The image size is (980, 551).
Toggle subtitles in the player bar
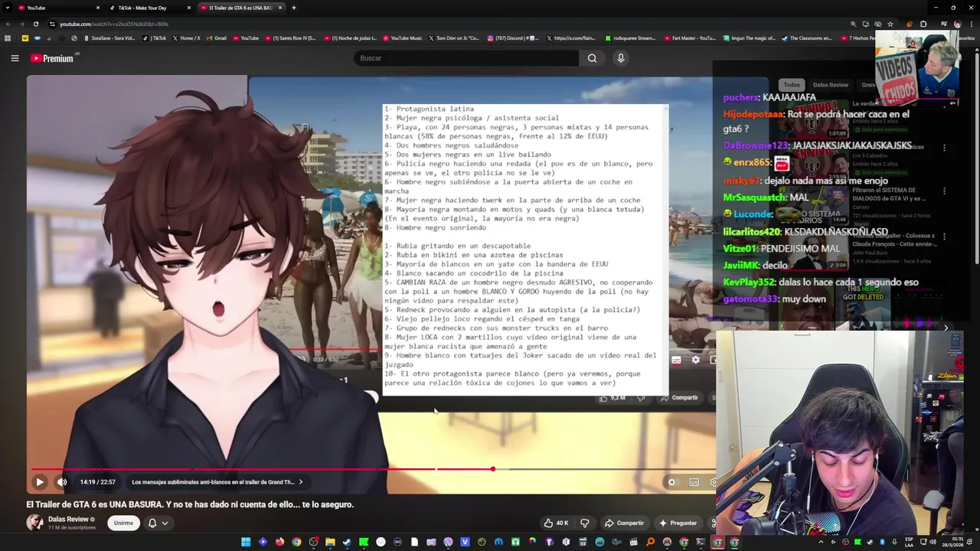694,482
